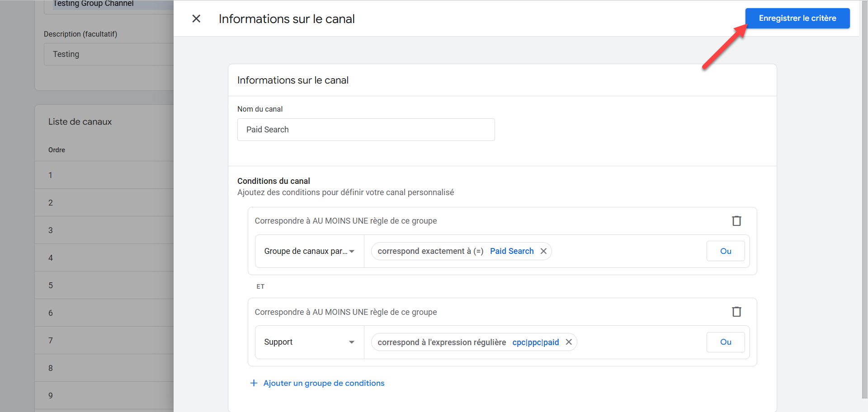The width and height of the screenshot is (868, 412).
Task: Remove the cpc|ppc|paid regex chip
Action: point(569,342)
